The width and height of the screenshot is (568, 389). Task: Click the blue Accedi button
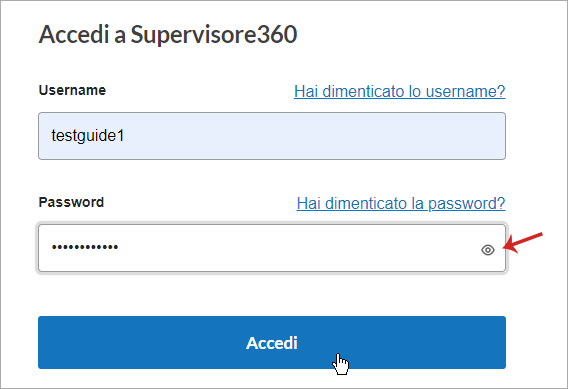click(272, 342)
